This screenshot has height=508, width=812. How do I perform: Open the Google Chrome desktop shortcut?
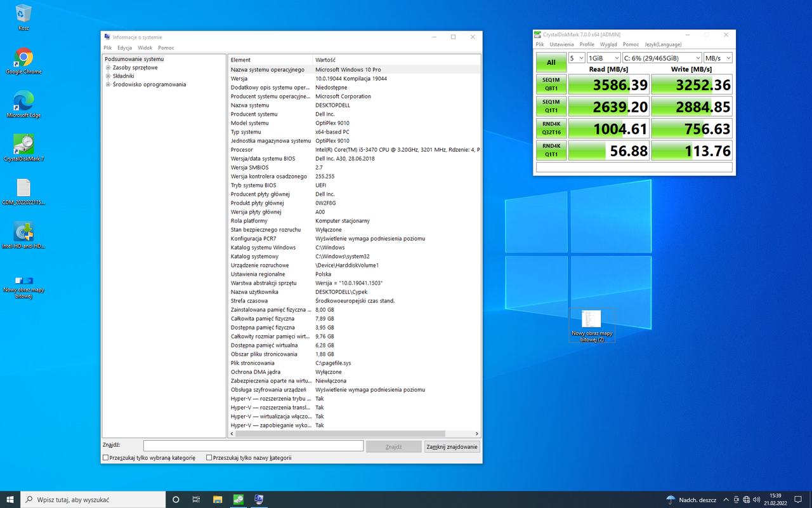23,61
